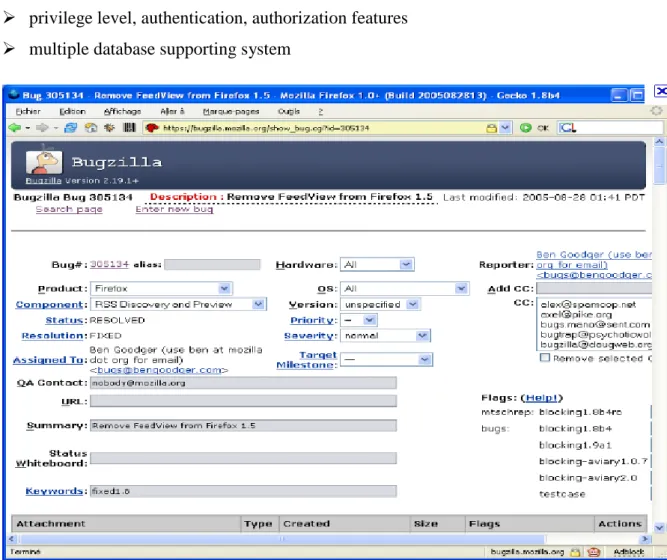
Task: Click the status bar padlock icon
Action: [575, 552]
